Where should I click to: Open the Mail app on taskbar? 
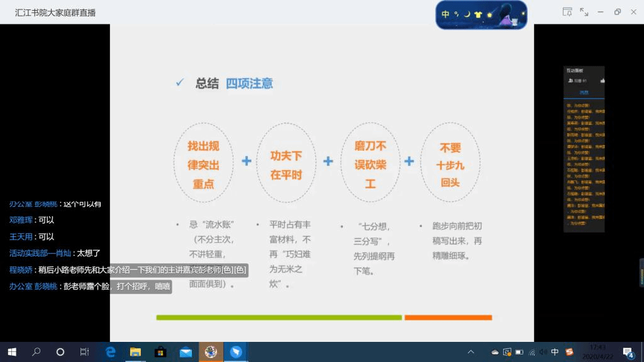[x=186, y=352]
